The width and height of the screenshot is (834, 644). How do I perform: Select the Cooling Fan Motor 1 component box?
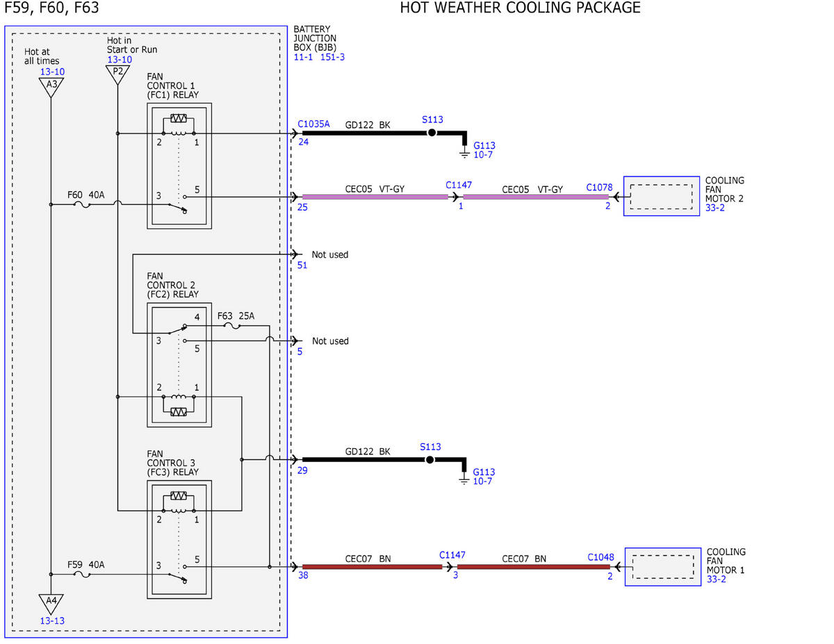tap(662, 567)
